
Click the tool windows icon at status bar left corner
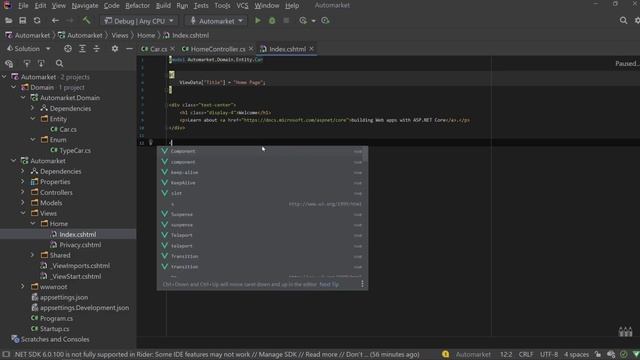pyautogui.click(x=6, y=354)
